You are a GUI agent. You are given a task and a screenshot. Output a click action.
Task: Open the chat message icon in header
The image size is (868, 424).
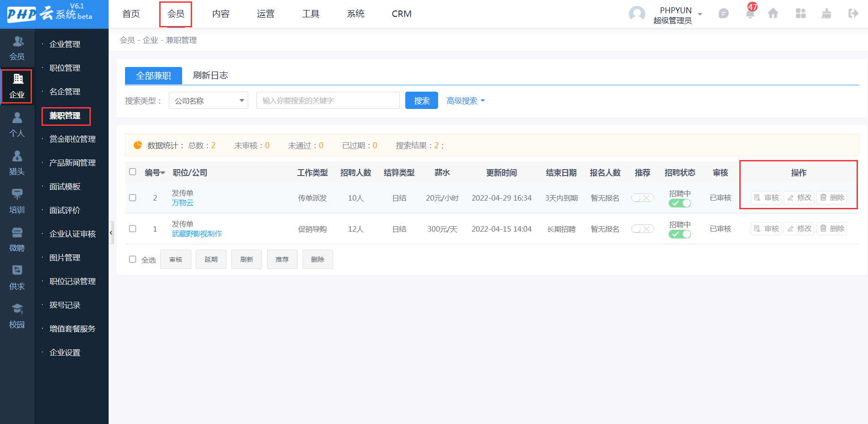[x=724, y=14]
